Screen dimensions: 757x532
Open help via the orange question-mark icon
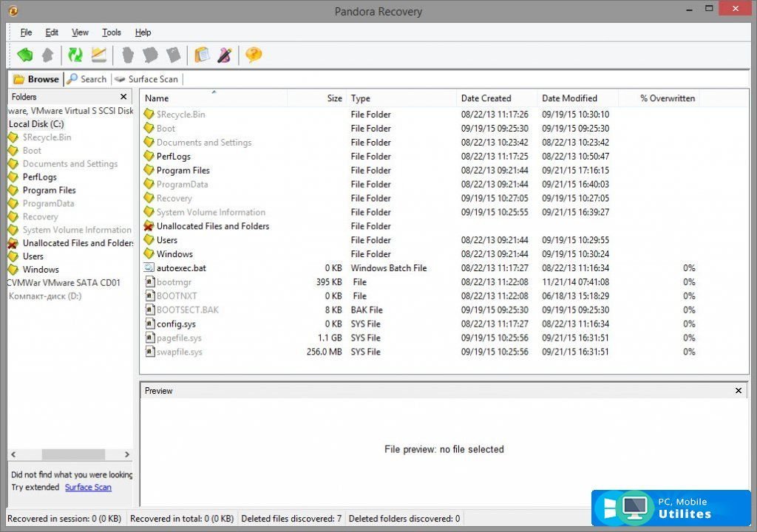click(x=254, y=55)
